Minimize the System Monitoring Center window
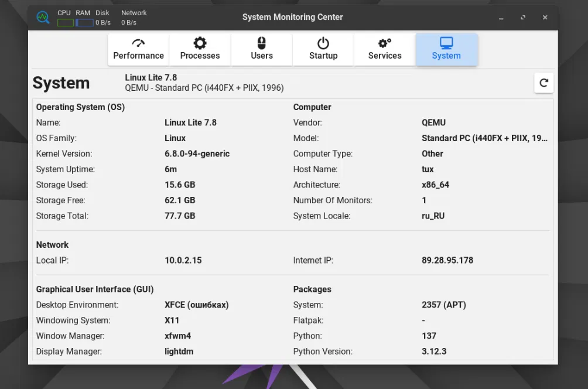588x389 pixels. 501,18
